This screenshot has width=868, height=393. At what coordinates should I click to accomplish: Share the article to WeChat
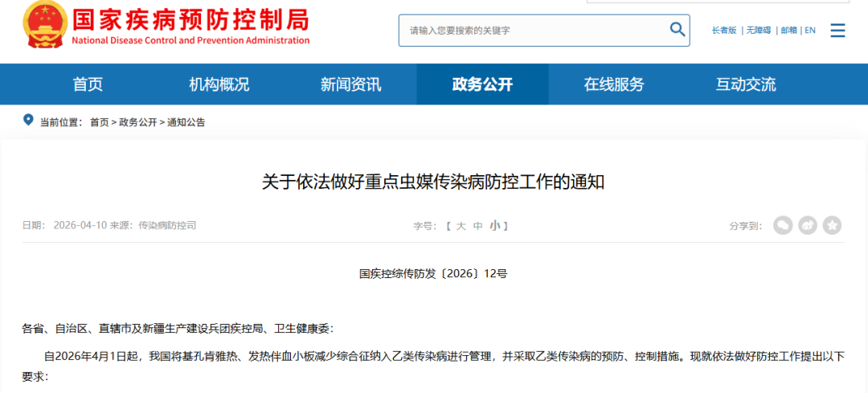pos(783,226)
